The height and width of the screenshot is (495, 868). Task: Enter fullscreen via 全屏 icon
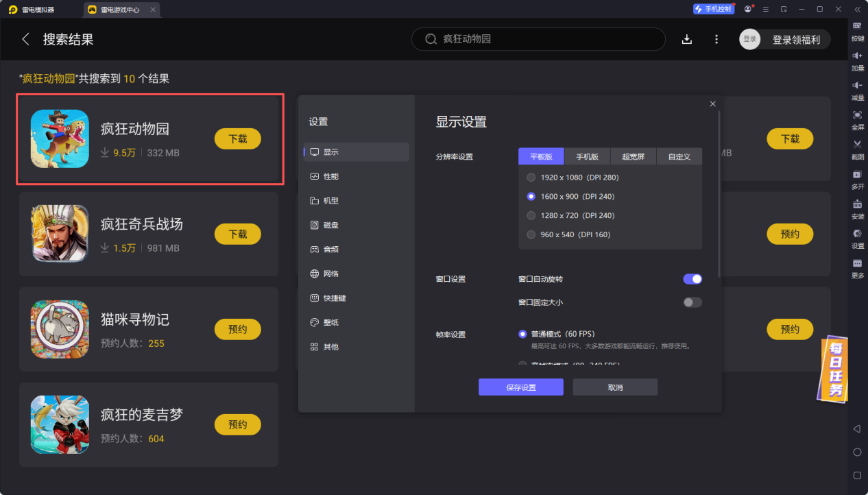click(x=857, y=119)
